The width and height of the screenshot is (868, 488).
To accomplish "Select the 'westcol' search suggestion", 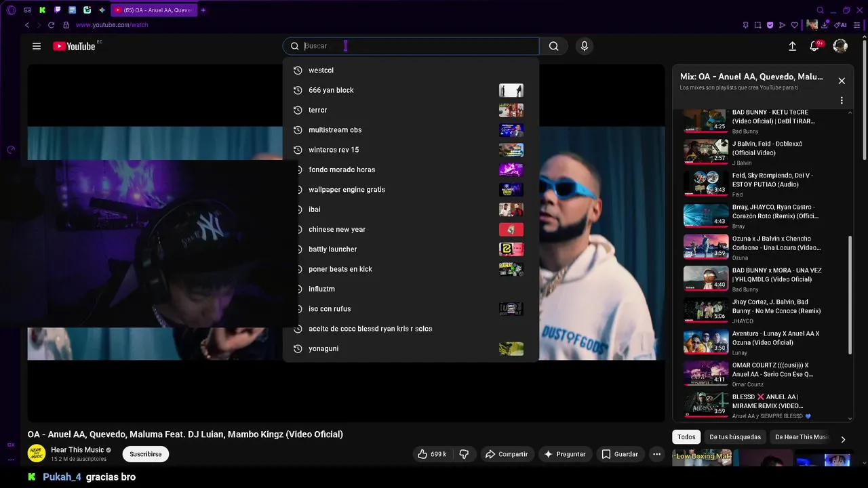I will (x=411, y=70).
